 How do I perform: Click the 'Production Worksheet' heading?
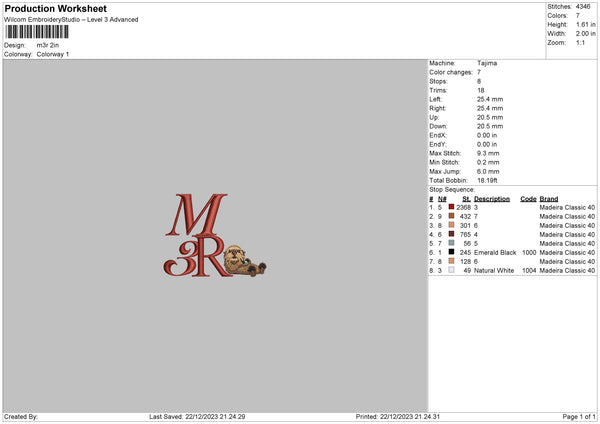55,8
